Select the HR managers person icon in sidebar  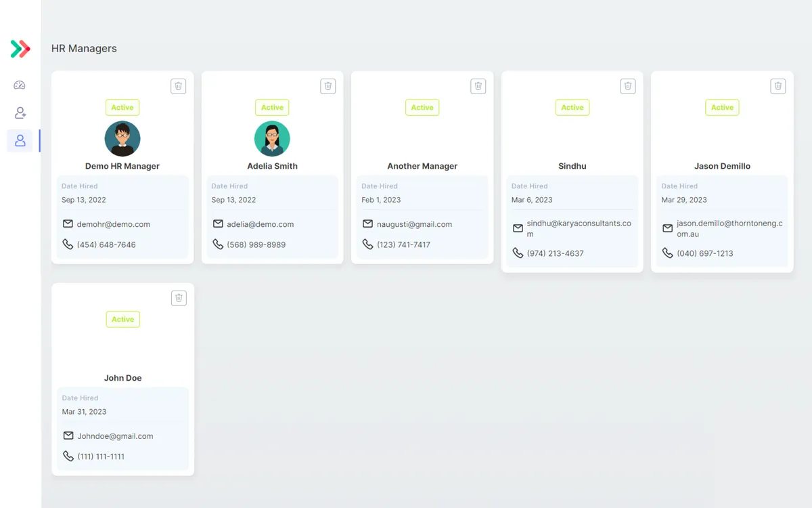(x=20, y=141)
